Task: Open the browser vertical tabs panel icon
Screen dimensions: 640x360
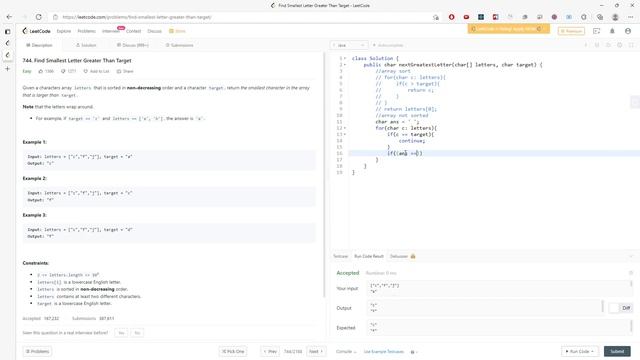Action: pos(7,31)
